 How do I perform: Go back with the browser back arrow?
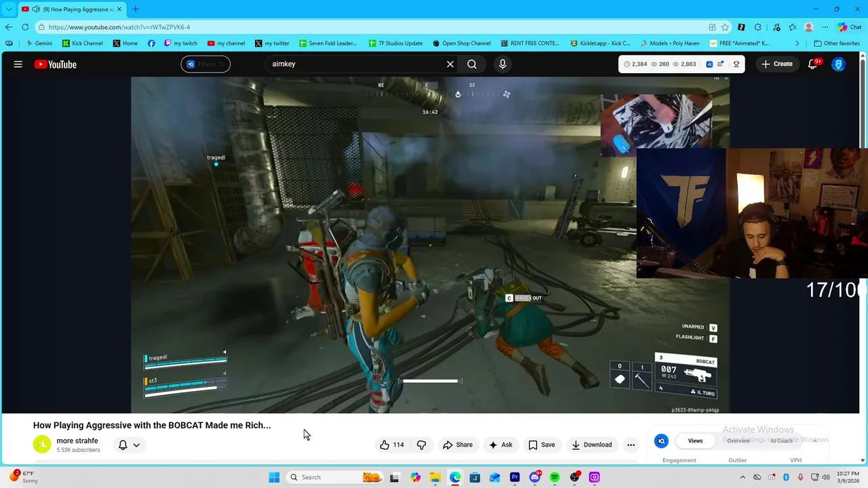click(x=9, y=27)
